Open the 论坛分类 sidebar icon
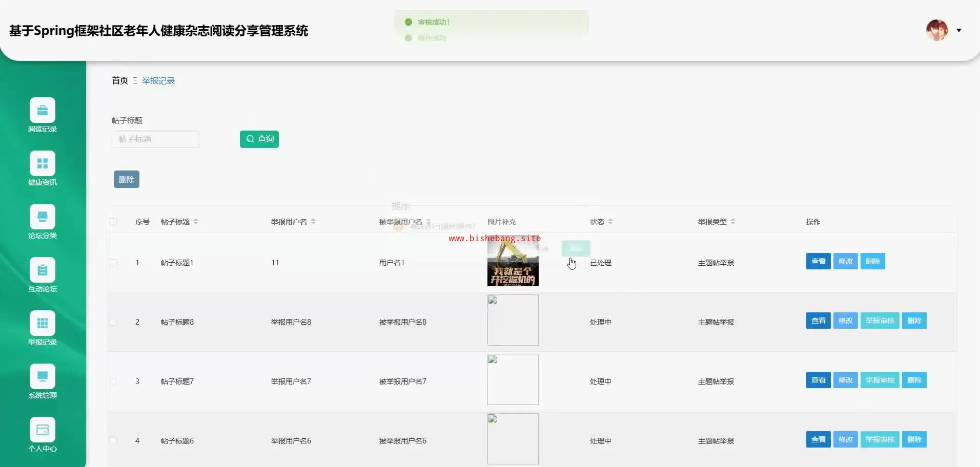 (x=43, y=217)
